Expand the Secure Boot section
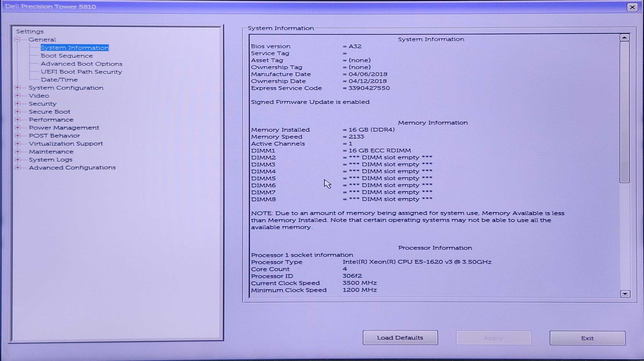644x361 pixels. pyautogui.click(x=18, y=111)
